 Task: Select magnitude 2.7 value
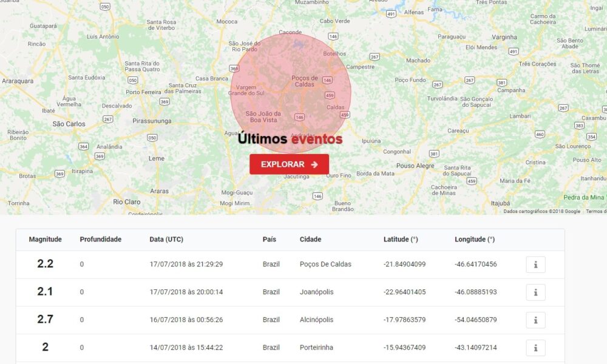pyautogui.click(x=46, y=320)
